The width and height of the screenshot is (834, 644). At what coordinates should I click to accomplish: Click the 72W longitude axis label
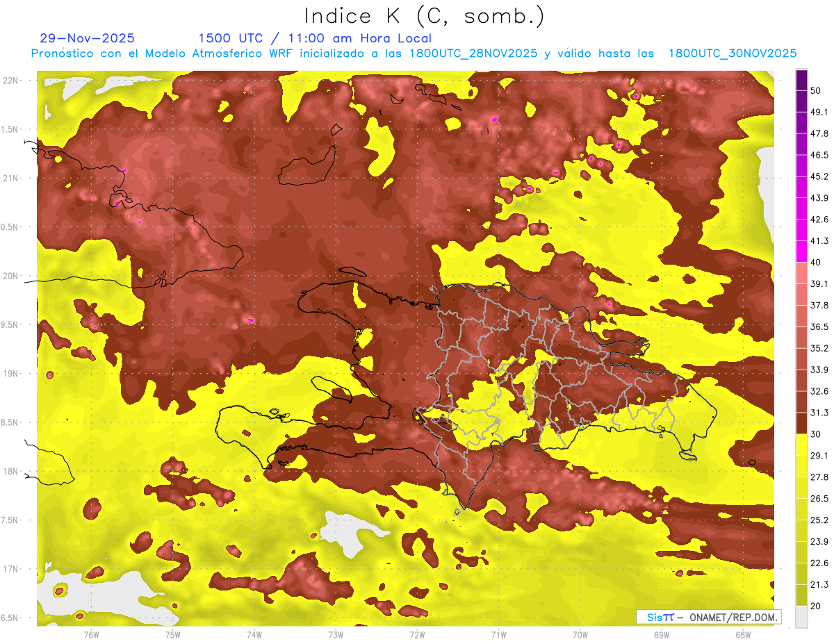click(417, 635)
